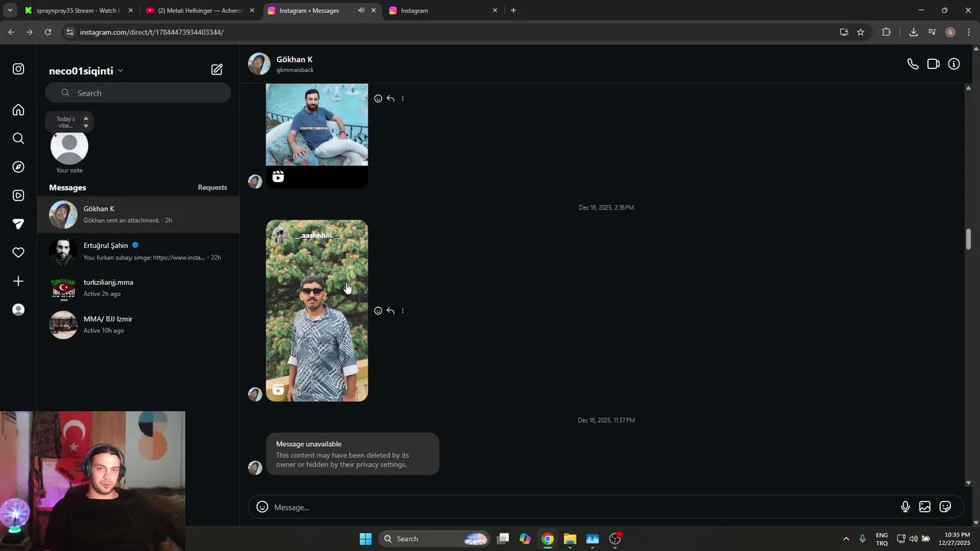Open Gökhan K conversation in list
The height and width of the screenshot is (551, 980).
[138, 214]
